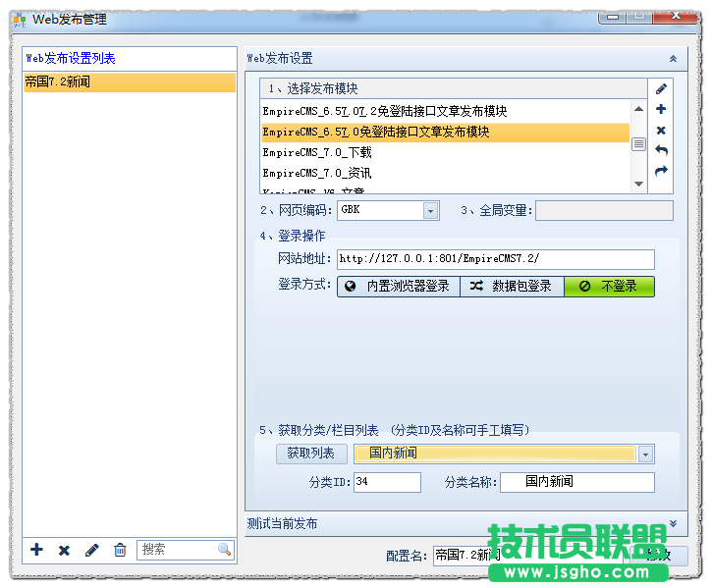Delete the module using the X icon
711x588 pixels.
[x=661, y=131]
